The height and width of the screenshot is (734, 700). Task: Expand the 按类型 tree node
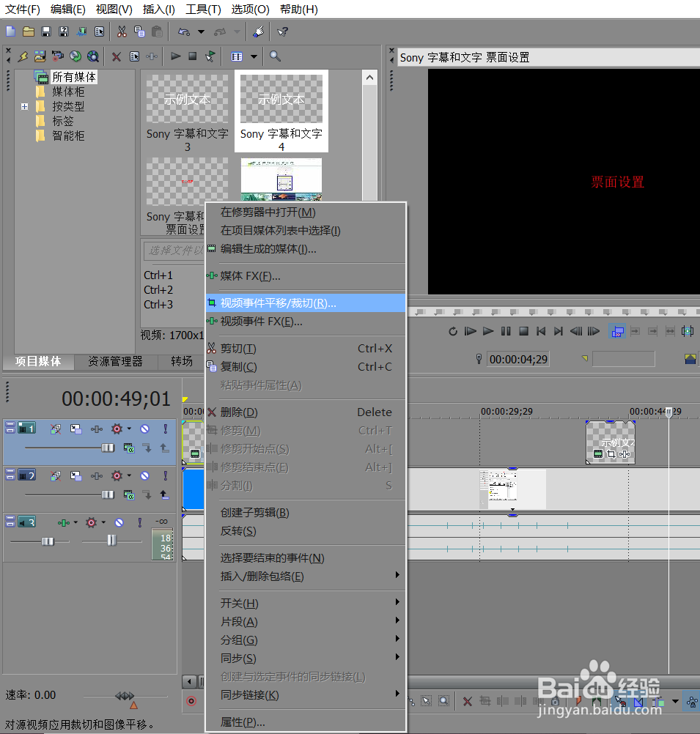click(24, 107)
